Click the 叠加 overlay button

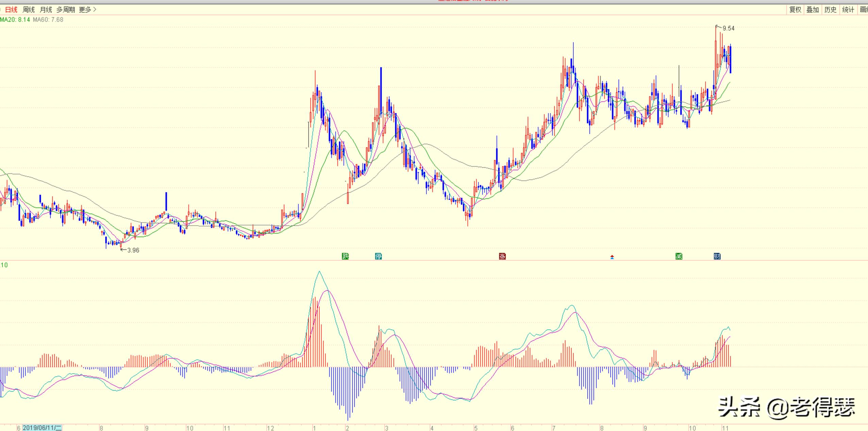813,10
